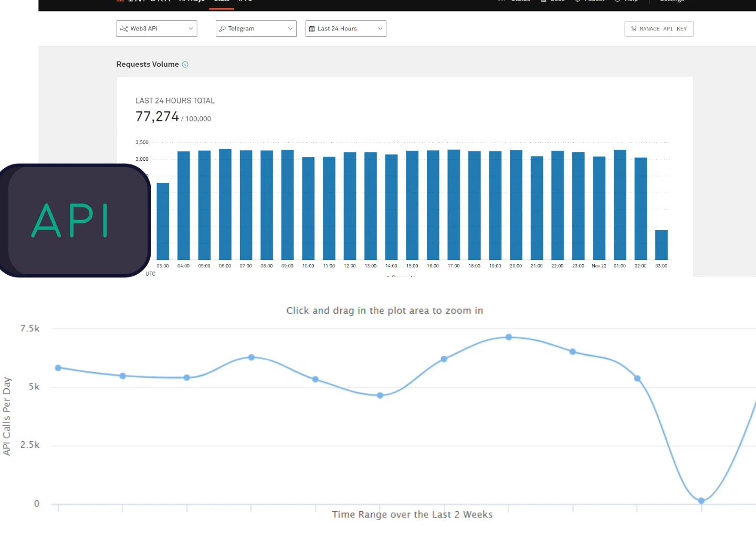The height and width of the screenshot is (538, 756).
Task: Click the Nov 22 bar in the bar chart
Action: tap(599, 208)
